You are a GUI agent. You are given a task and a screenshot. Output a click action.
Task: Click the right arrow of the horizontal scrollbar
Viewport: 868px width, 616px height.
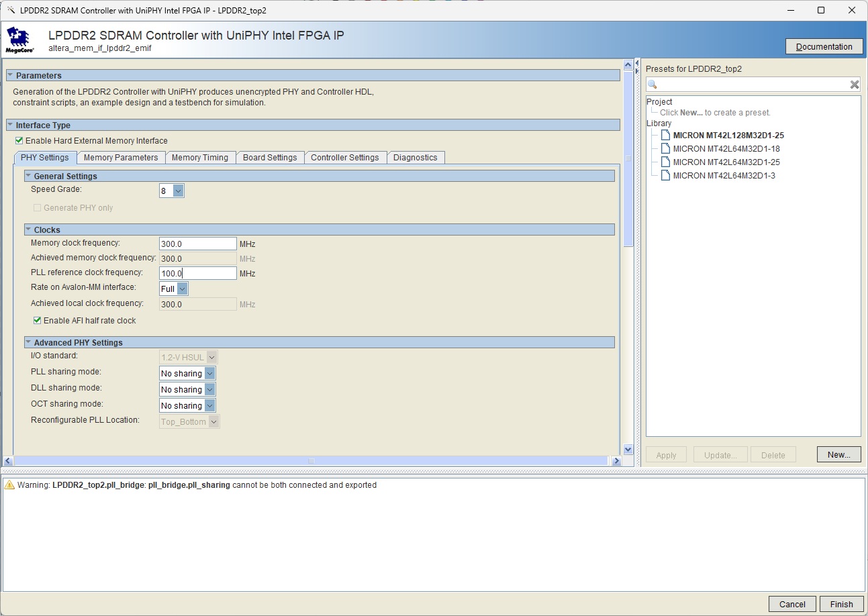(x=616, y=461)
